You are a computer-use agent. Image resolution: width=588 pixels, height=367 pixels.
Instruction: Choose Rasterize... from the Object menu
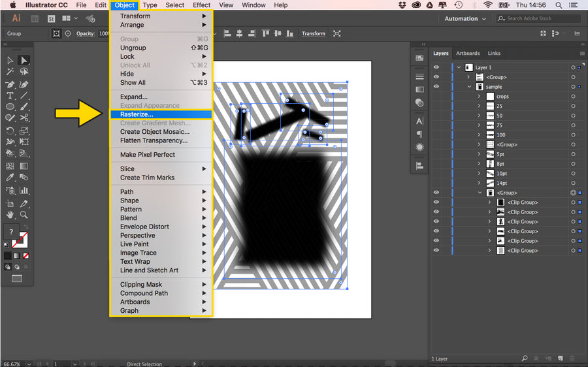pos(137,114)
